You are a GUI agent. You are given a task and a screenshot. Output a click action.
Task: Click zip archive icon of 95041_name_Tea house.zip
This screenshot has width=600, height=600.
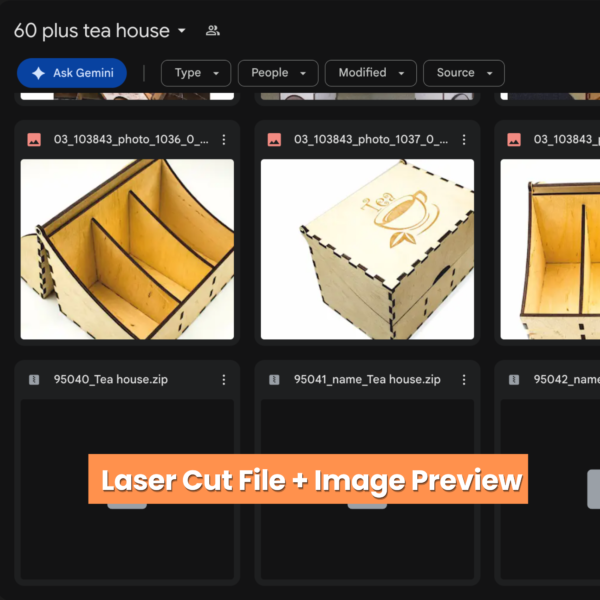tap(274, 380)
